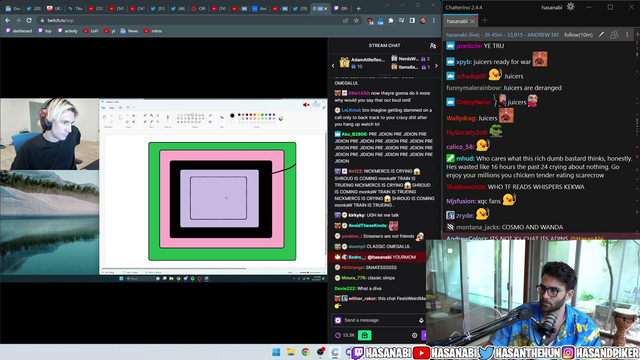
Task: Claim the green channel points bonus chest
Action: pyautogui.click(x=364, y=335)
